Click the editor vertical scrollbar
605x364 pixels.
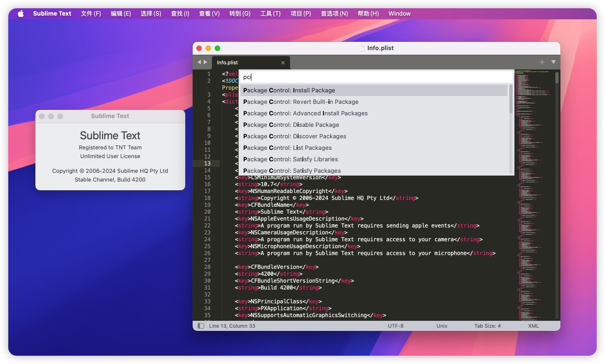(x=557, y=78)
